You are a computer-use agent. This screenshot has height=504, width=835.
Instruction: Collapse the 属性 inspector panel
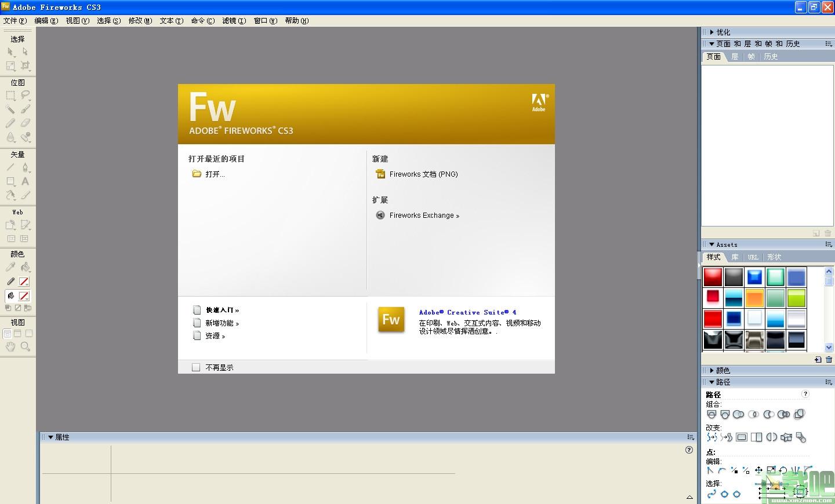(x=51, y=437)
